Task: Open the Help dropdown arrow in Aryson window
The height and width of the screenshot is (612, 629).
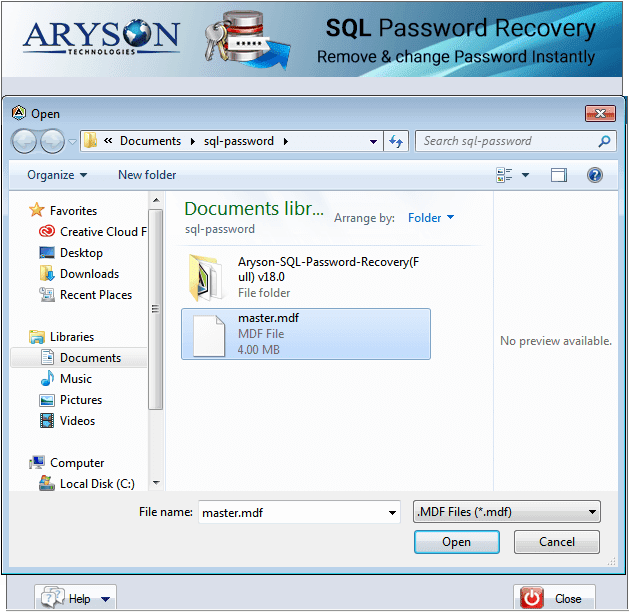Action: (105, 599)
